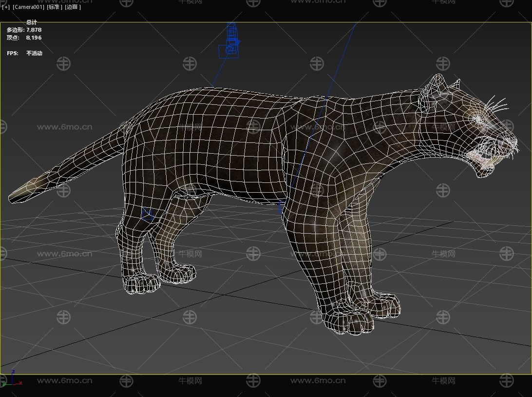
Task: Select the small blue helper near hind leg
Action: (148, 214)
